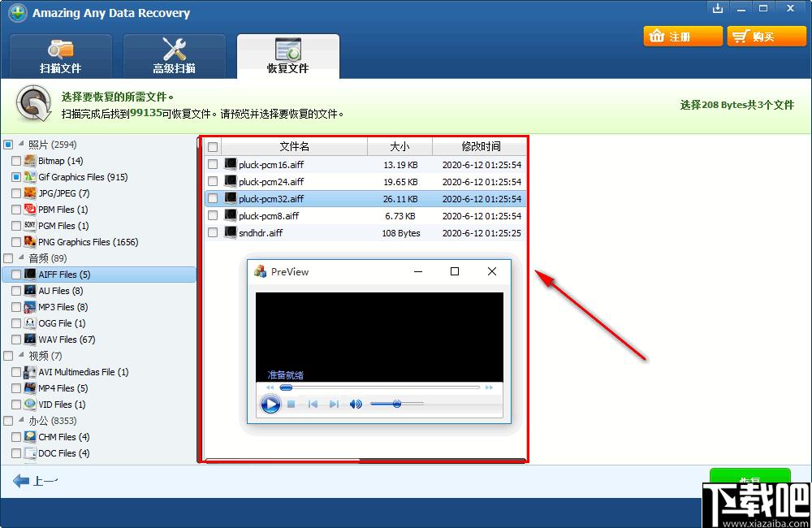Viewport: 812px width, 528px height.
Task: Click the pluck-pcm24.aiff file icon
Action: (x=231, y=181)
